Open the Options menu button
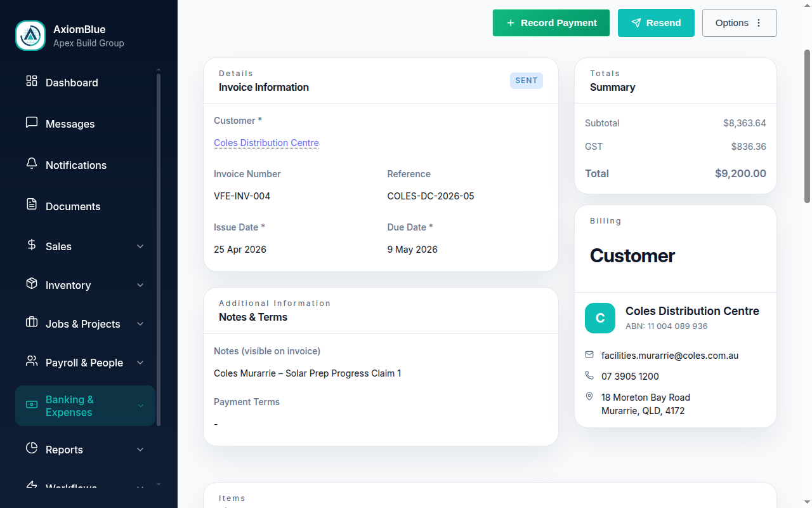 coord(740,23)
